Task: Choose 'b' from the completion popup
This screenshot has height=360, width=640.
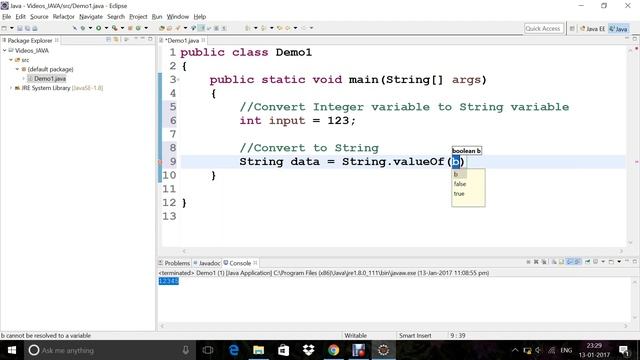Action: click(x=456, y=175)
